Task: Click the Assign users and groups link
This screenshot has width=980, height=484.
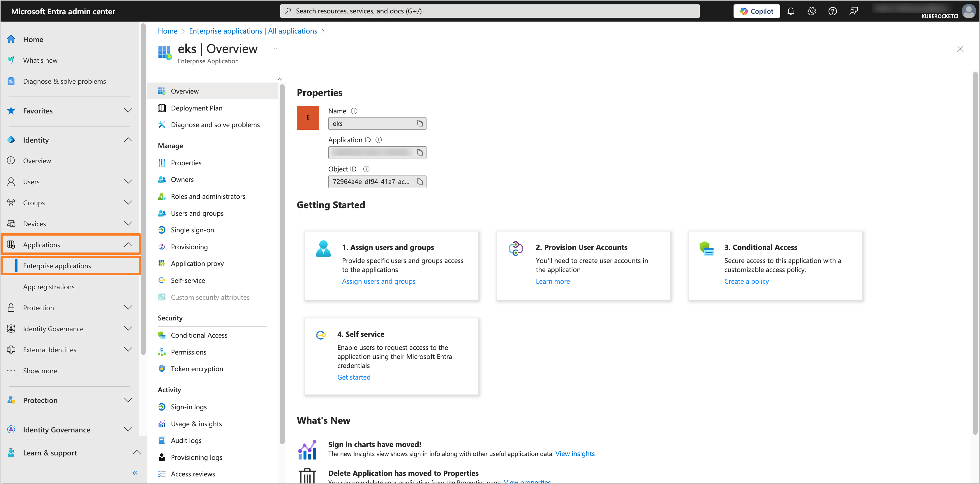Action: (378, 281)
